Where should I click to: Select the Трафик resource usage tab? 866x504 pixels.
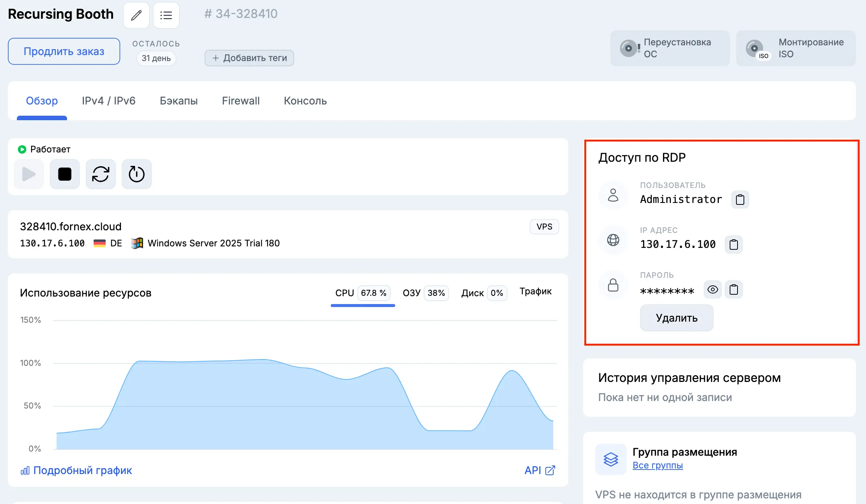point(536,291)
